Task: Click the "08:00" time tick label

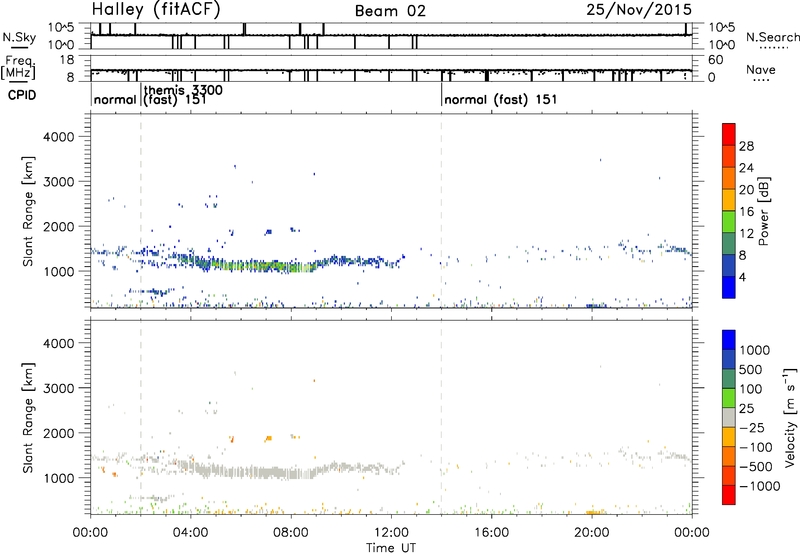Action: click(x=291, y=533)
